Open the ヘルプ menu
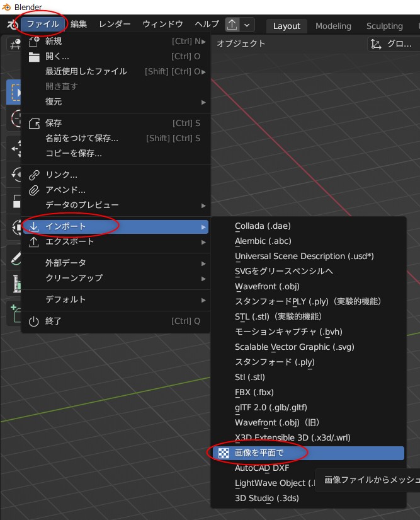Screen dimensions: 420x520 click(207, 24)
